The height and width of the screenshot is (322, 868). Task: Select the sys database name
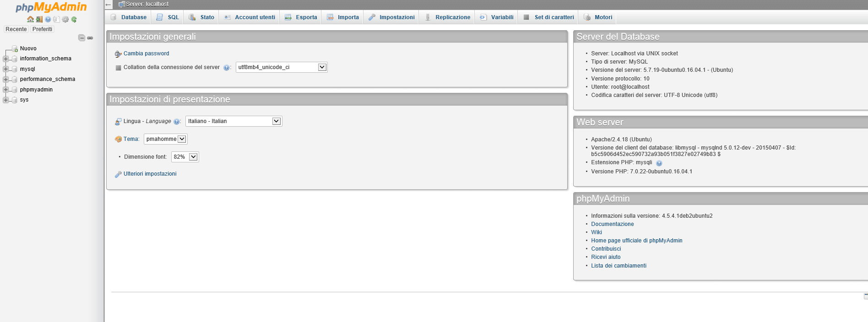(x=24, y=100)
